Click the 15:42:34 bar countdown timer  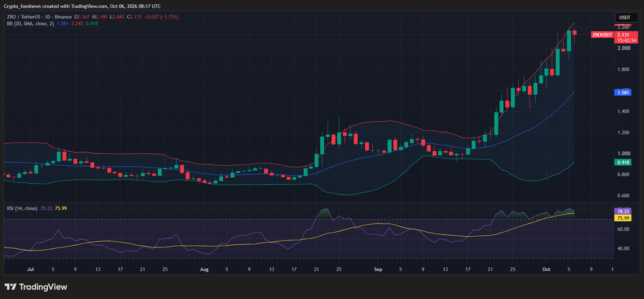click(626, 40)
